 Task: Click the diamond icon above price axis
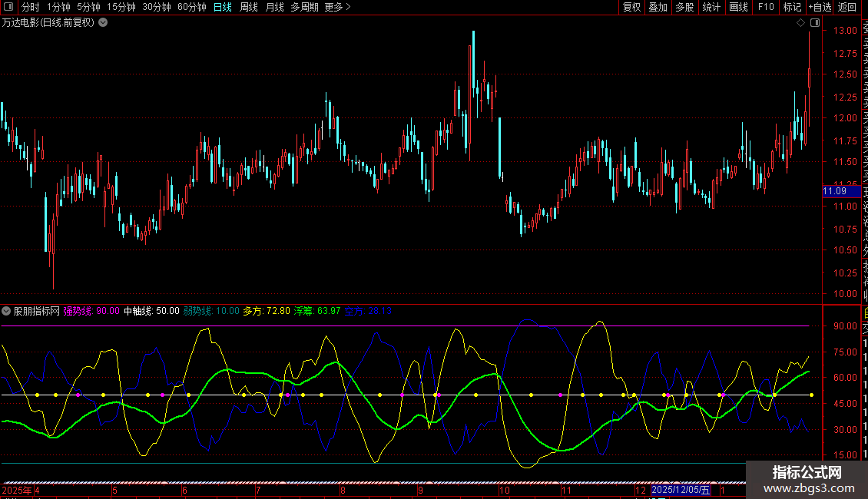tap(802, 23)
